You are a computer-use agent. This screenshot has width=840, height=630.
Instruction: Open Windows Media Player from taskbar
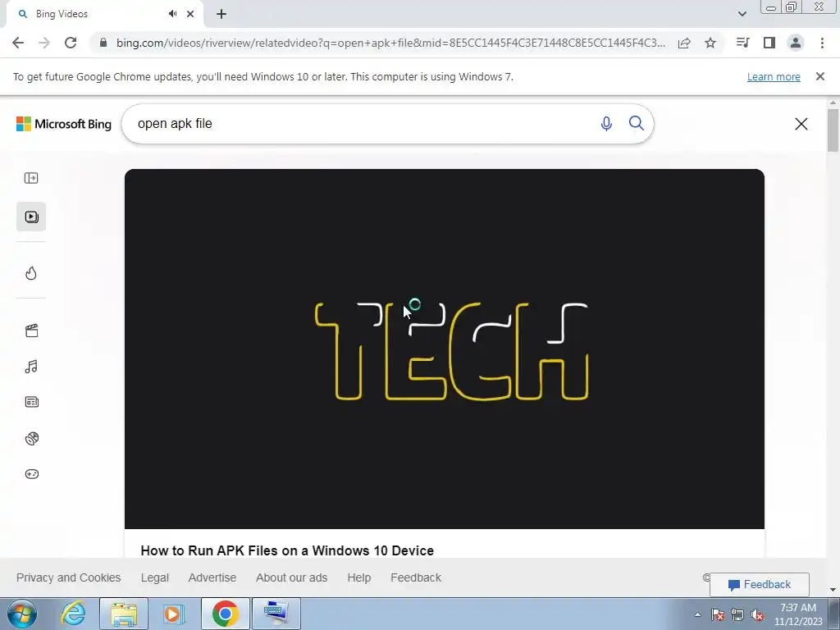point(173,614)
